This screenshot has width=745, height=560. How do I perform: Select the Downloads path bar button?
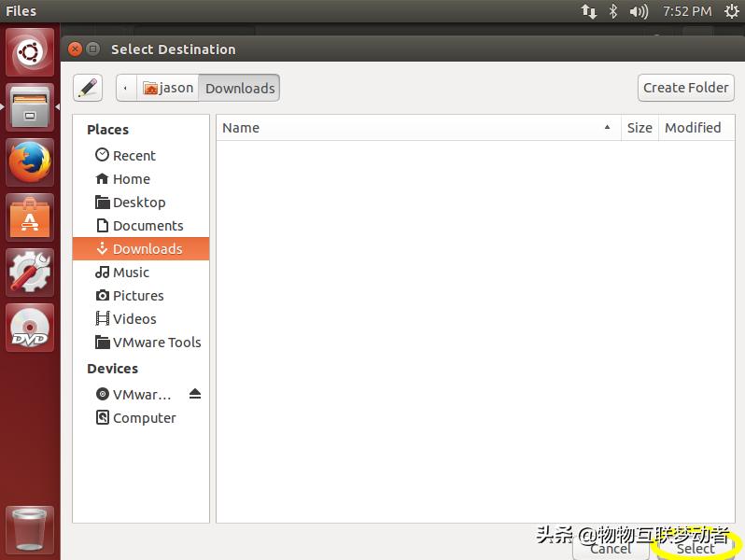click(239, 88)
